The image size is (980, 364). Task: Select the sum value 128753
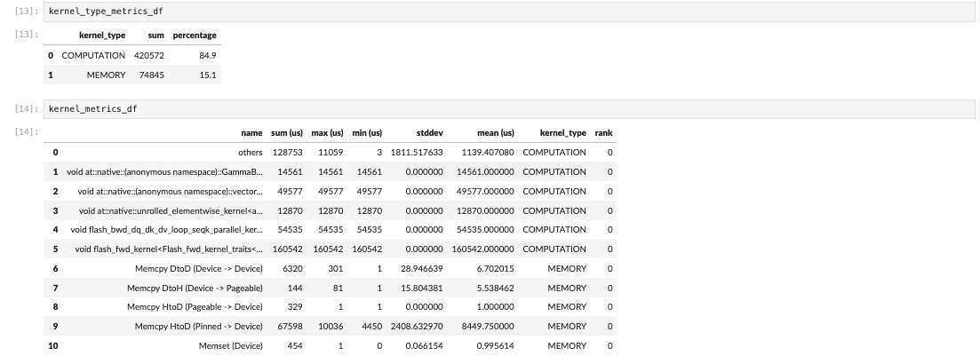pyautogui.click(x=288, y=153)
